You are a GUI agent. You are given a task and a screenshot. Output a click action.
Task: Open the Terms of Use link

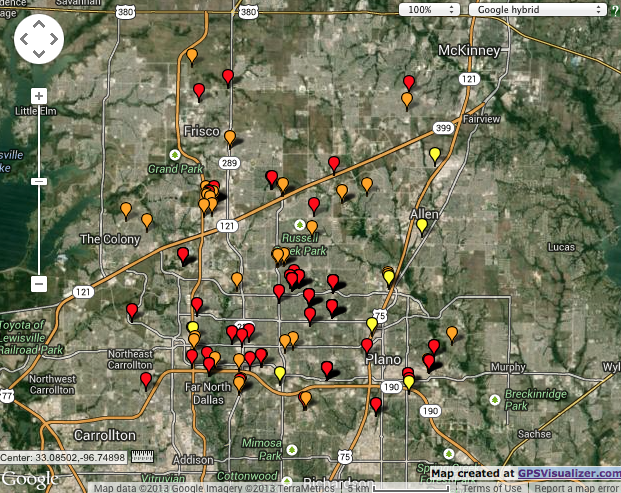pyautogui.click(x=492, y=488)
